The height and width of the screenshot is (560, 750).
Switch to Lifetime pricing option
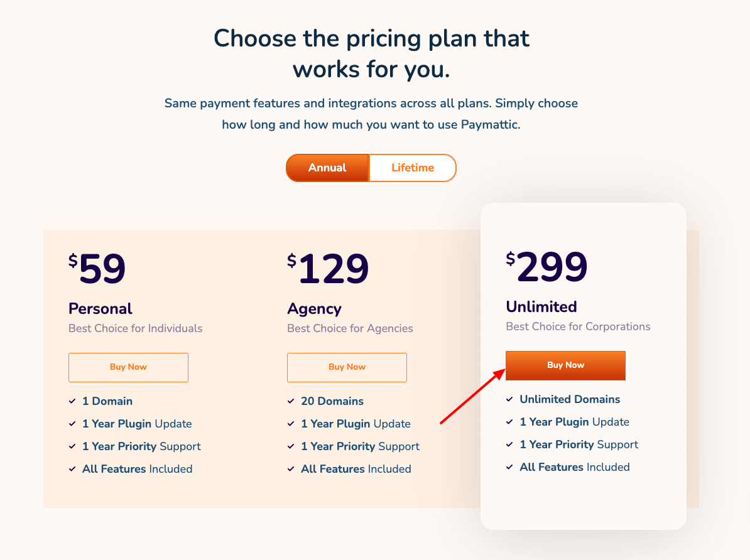(413, 168)
